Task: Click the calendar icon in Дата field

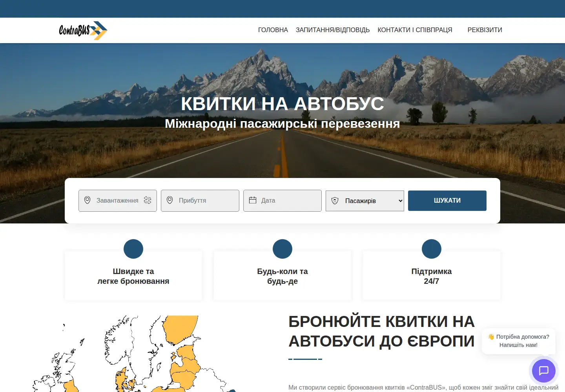Action: (252, 200)
